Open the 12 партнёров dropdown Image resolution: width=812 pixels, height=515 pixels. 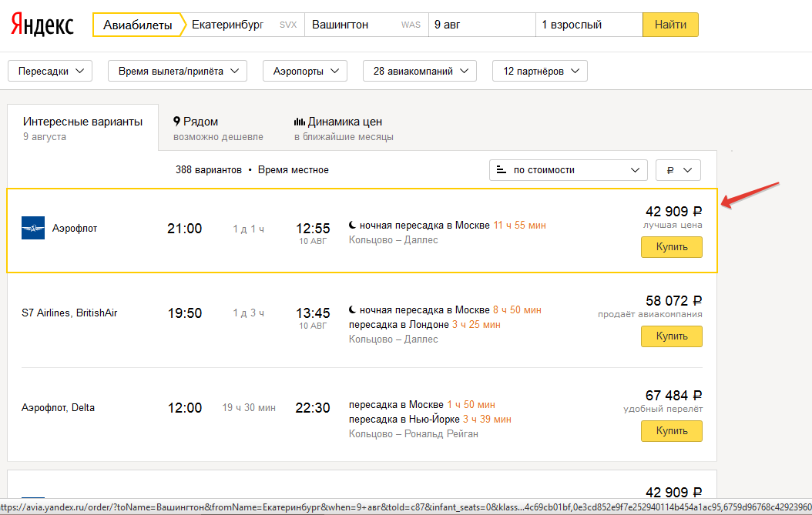point(539,71)
